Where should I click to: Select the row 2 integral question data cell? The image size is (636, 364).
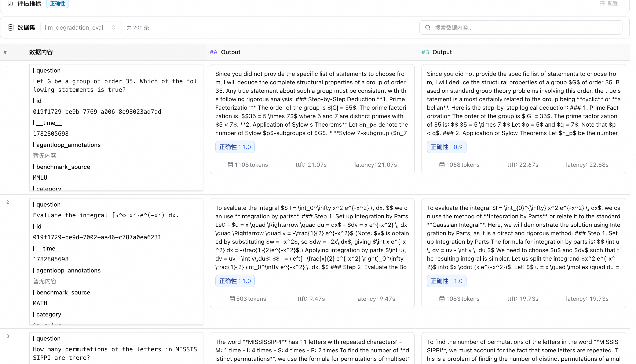coord(116,261)
